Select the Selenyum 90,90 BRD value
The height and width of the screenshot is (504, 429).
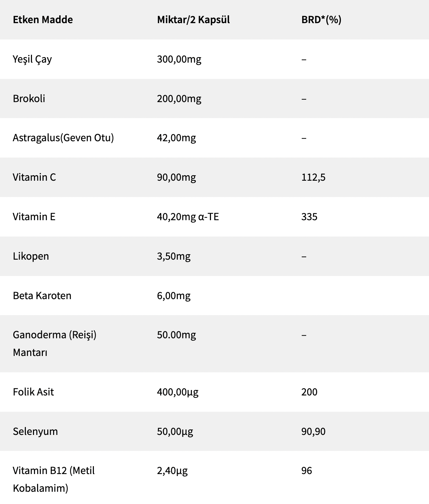point(313,432)
